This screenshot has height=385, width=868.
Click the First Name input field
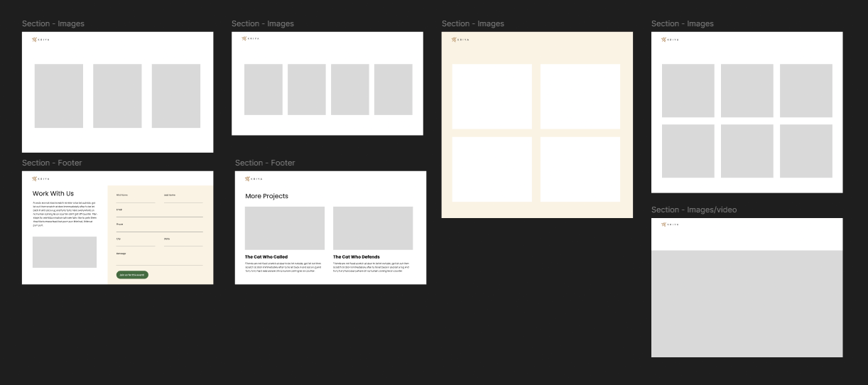[135, 200]
